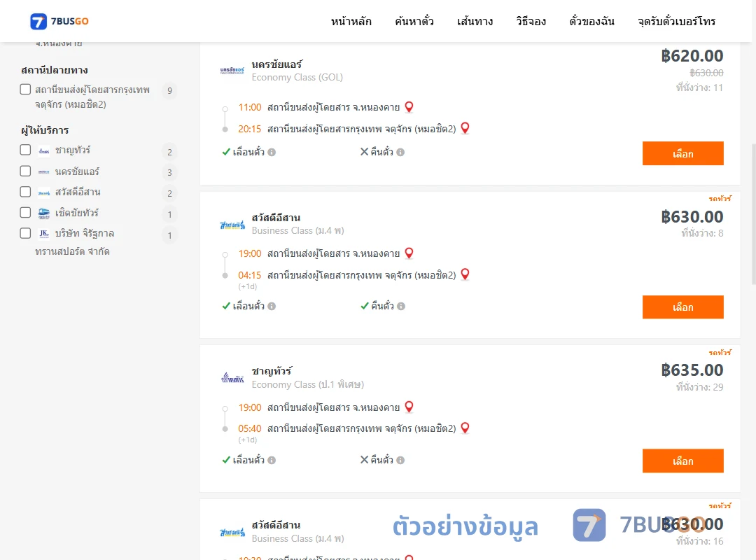Click 'Economy Class (ป.1 พิเศษ)' class label
The width and height of the screenshot is (756, 560).
click(307, 384)
